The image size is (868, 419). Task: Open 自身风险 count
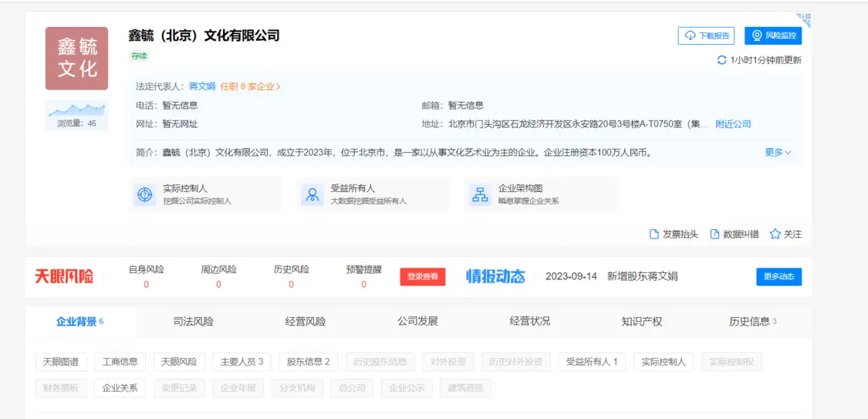point(146,285)
